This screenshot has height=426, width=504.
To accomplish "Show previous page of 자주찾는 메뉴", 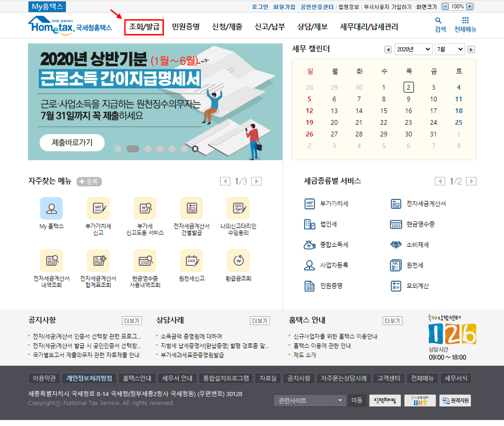I will [x=225, y=181].
